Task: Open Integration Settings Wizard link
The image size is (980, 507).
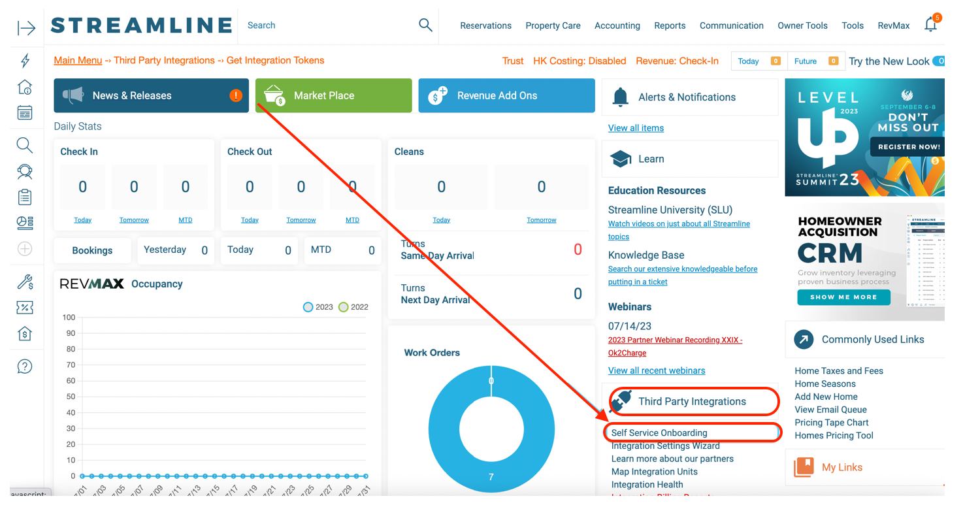Action: [665, 446]
